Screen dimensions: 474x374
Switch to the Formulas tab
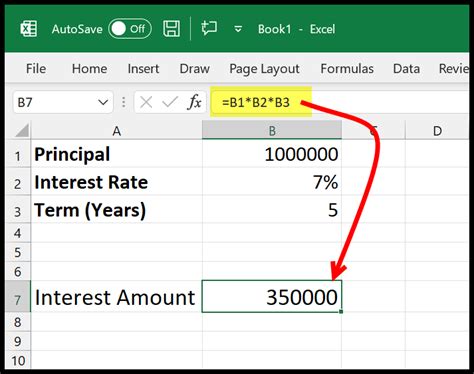pos(347,69)
